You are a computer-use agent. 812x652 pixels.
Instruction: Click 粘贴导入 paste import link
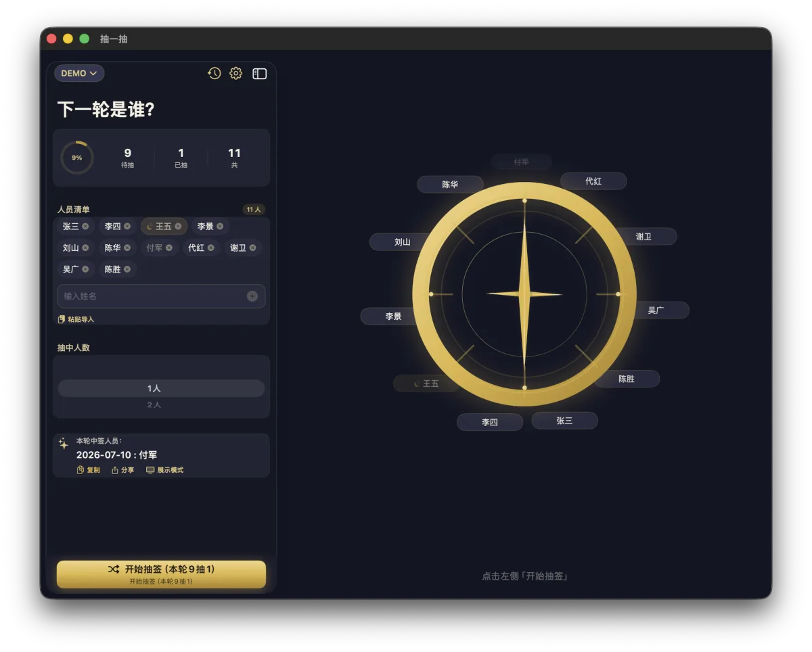[x=76, y=319]
